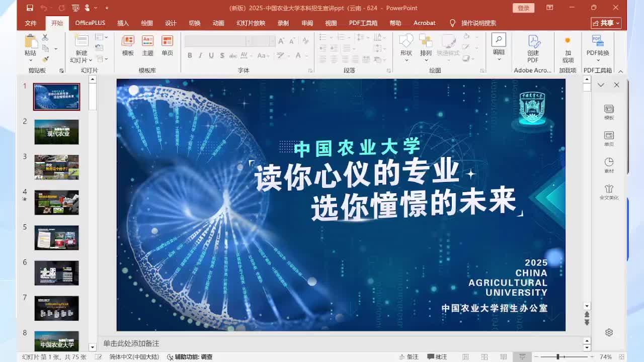Switch to reading view icon
Image resolution: width=644 pixels, height=362 pixels.
[x=503, y=357]
